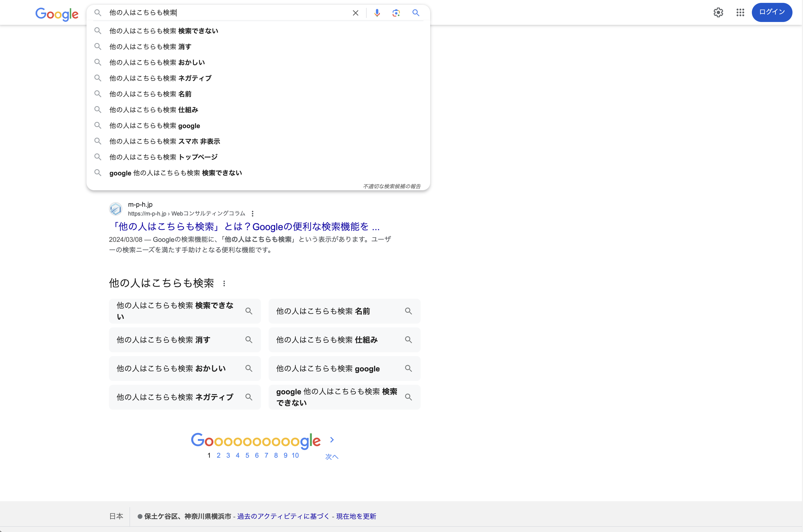The width and height of the screenshot is (803, 532).
Task: Click magnifier icon on 消す related card
Action: pyautogui.click(x=249, y=340)
